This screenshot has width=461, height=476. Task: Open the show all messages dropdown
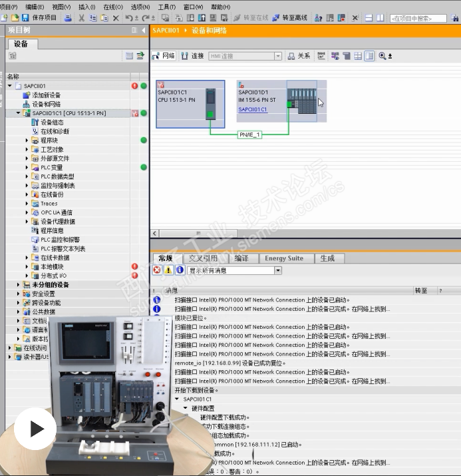click(278, 270)
